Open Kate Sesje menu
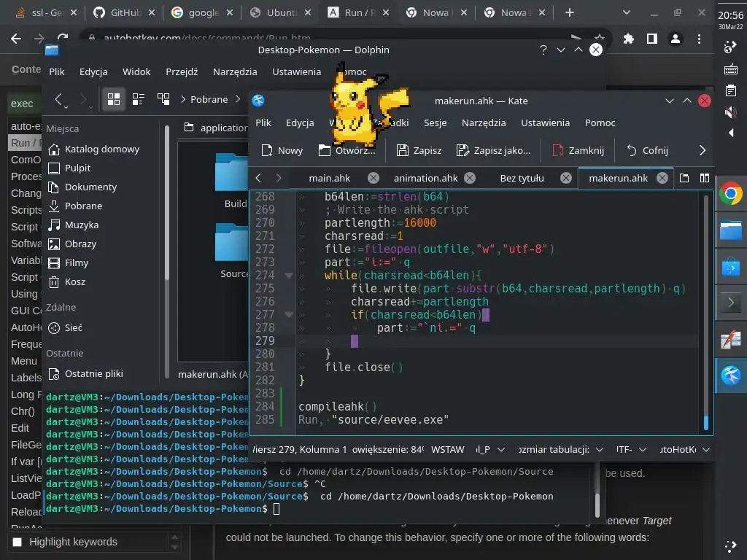Screen dimensions: 747x560 435,122
